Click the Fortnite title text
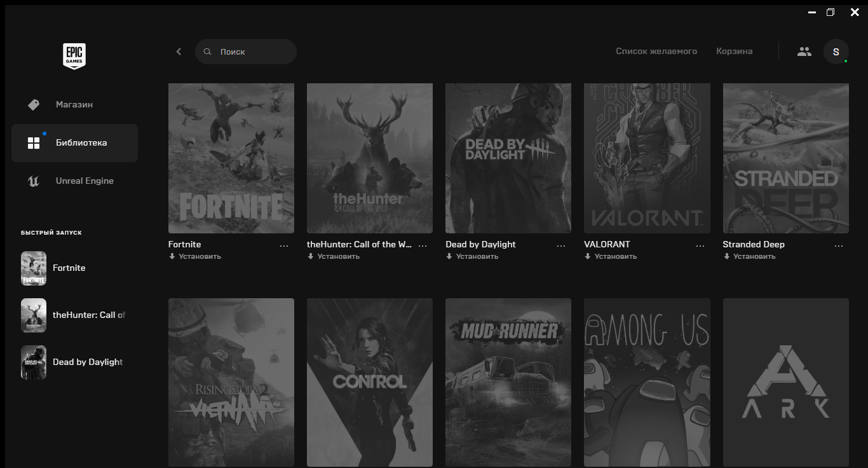This screenshot has width=868, height=468. tap(185, 245)
